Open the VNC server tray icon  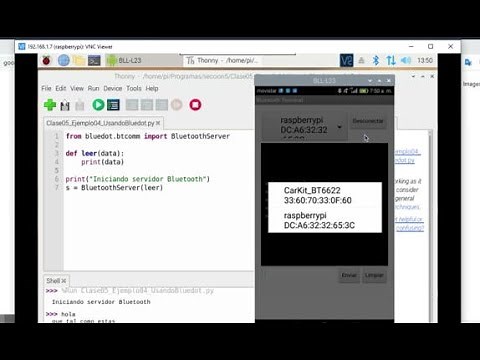[346, 60]
